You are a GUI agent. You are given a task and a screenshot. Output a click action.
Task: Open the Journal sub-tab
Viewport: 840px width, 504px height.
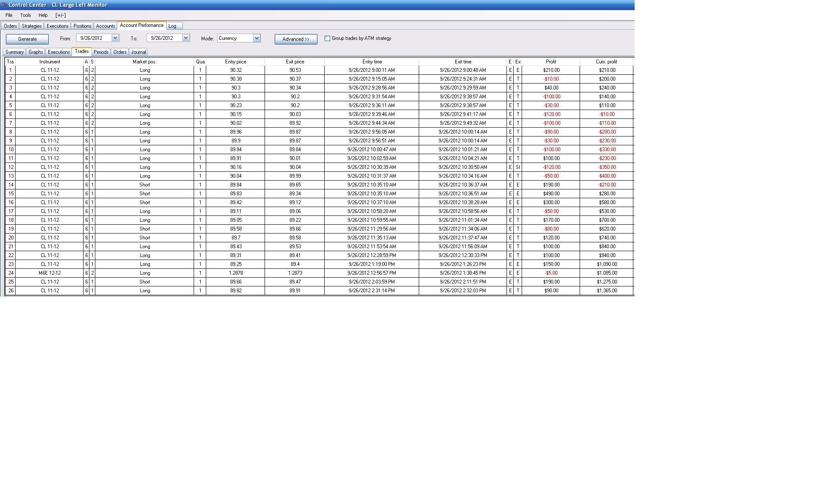[139, 52]
